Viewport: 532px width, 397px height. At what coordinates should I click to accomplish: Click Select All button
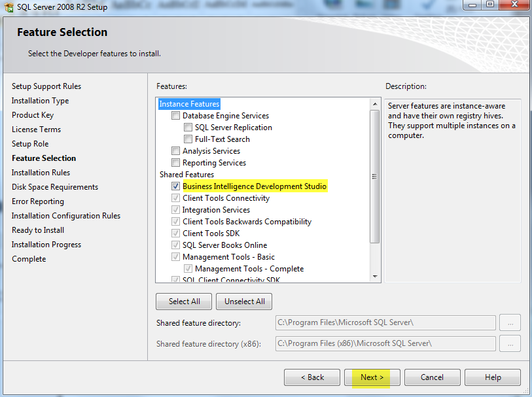pos(184,302)
